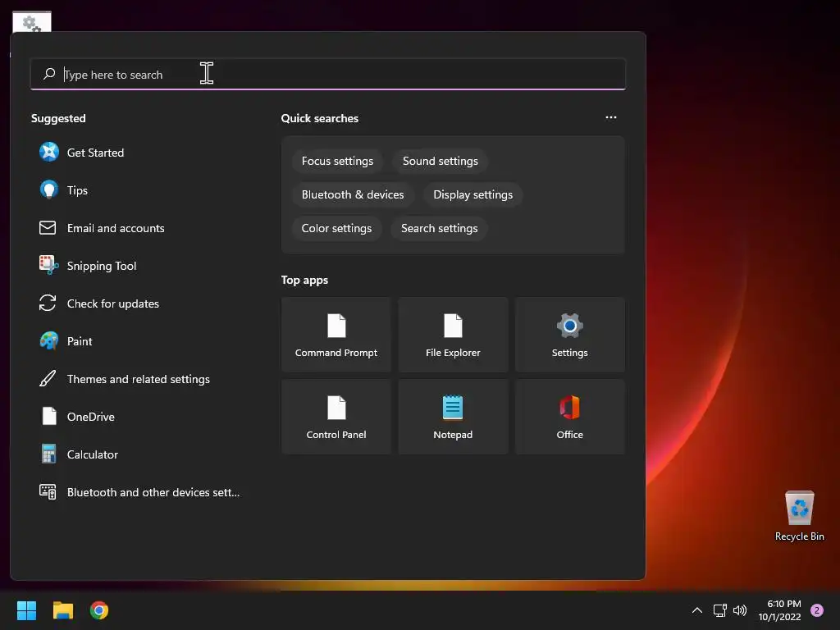This screenshot has width=840, height=630.
Task: Select the Display settings quick search
Action: pos(473,194)
